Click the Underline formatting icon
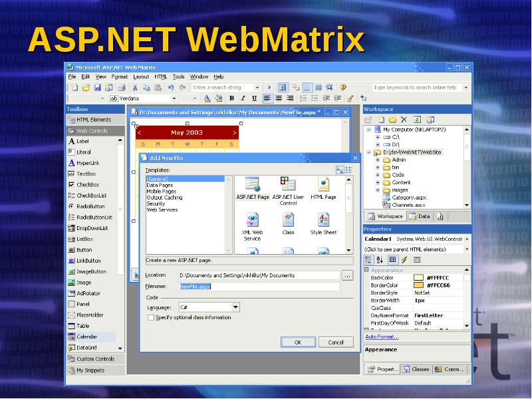The image size is (532, 399). 254,98
